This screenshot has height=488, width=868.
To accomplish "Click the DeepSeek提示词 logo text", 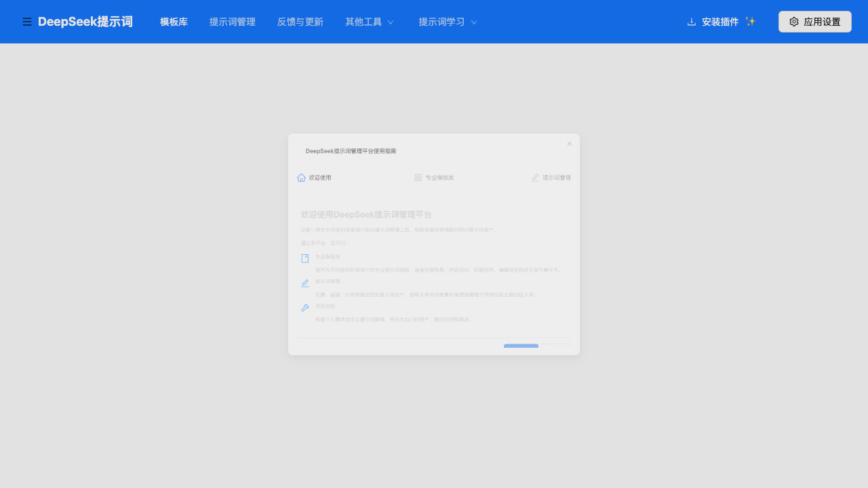I will click(x=85, y=22).
